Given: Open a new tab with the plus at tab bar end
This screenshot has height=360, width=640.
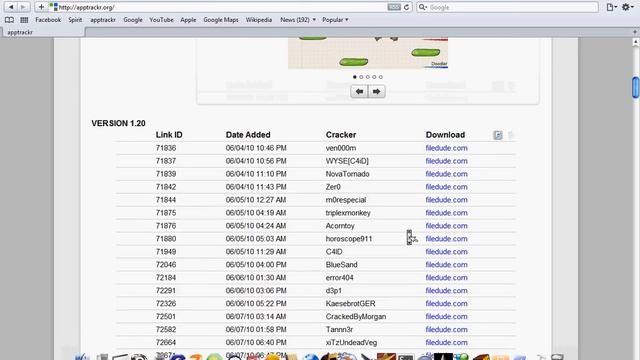Looking at the screenshot, I should click(635, 32).
